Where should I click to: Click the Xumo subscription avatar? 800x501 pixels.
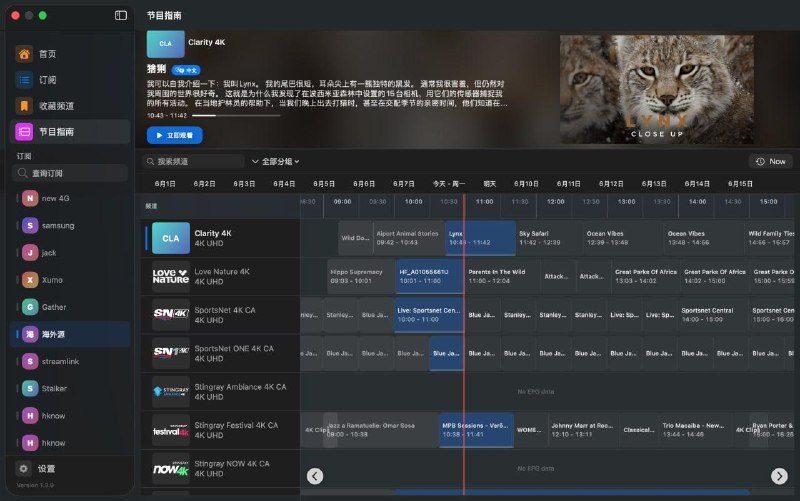(x=30, y=280)
